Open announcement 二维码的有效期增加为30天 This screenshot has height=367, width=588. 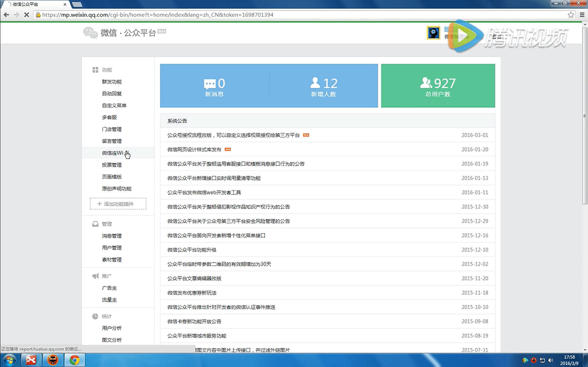[219, 264]
